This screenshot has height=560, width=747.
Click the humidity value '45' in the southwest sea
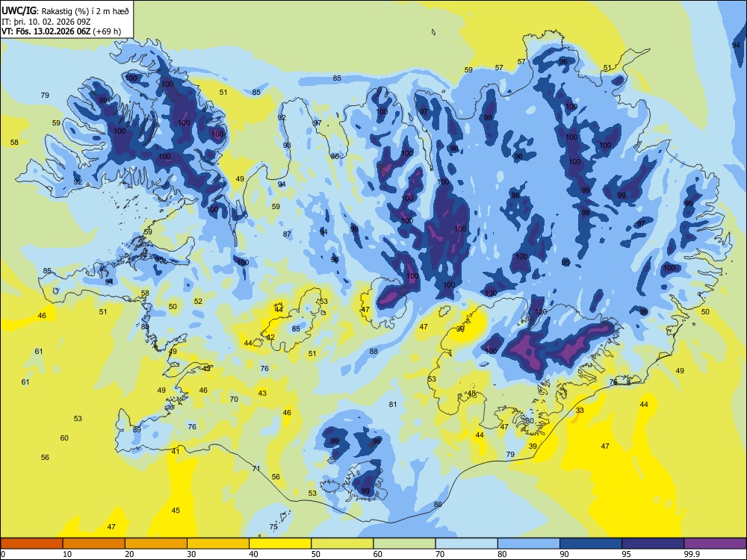[176, 511]
